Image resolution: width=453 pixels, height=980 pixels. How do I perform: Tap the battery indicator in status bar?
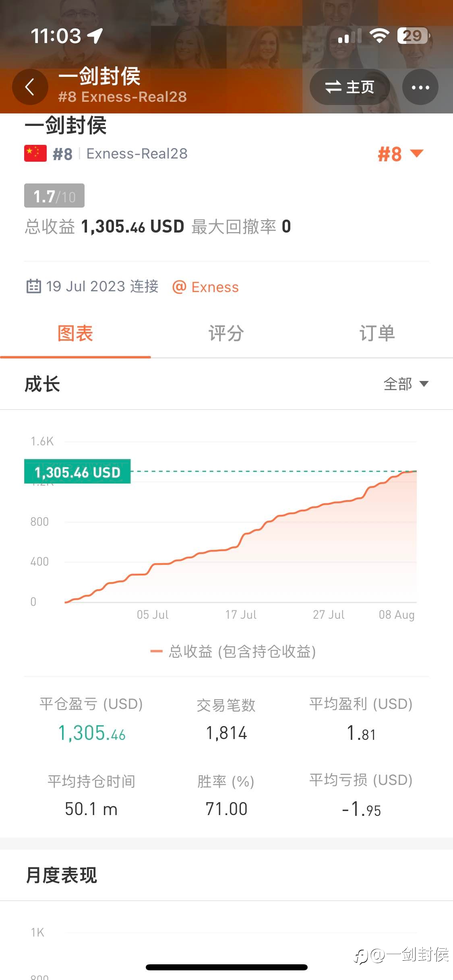click(x=413, y=36)
